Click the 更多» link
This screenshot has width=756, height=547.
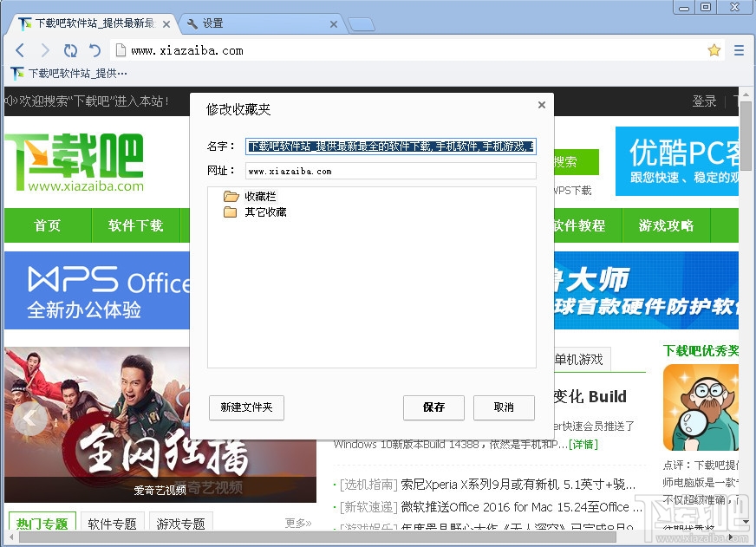(298, 523)
